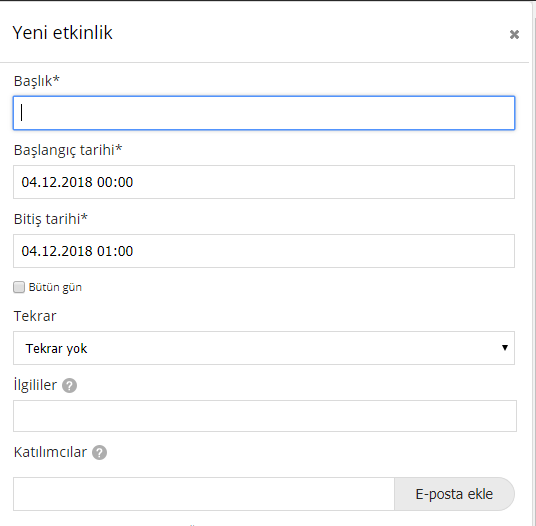Click the İlgililer label text
536x526 pixels.
pos(35,386)
